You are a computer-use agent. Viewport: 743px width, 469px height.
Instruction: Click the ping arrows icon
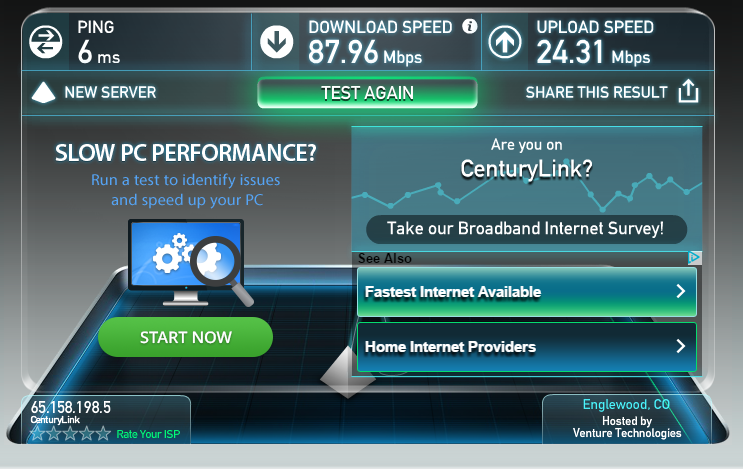[x=45, y=42]
